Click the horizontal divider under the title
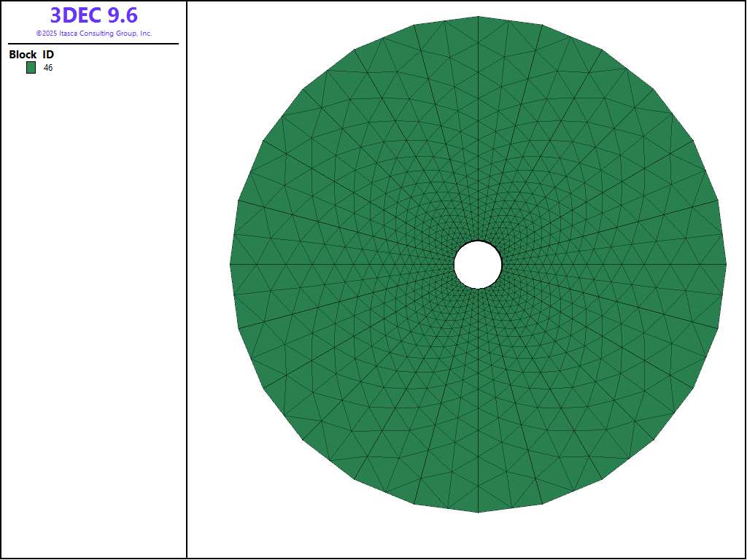Screen dimensions: 747x560 (93, 44)
